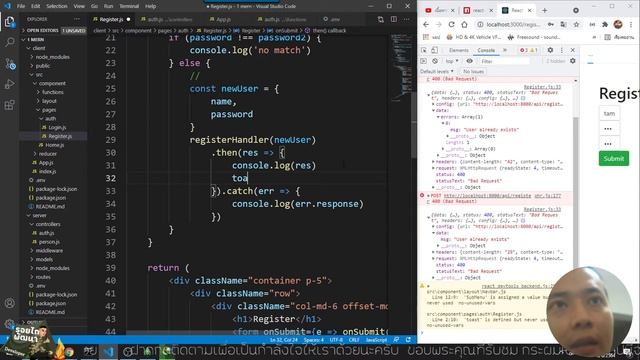640x360 pixels.
Task: Expand the layout folder
Action: point(49,101)
